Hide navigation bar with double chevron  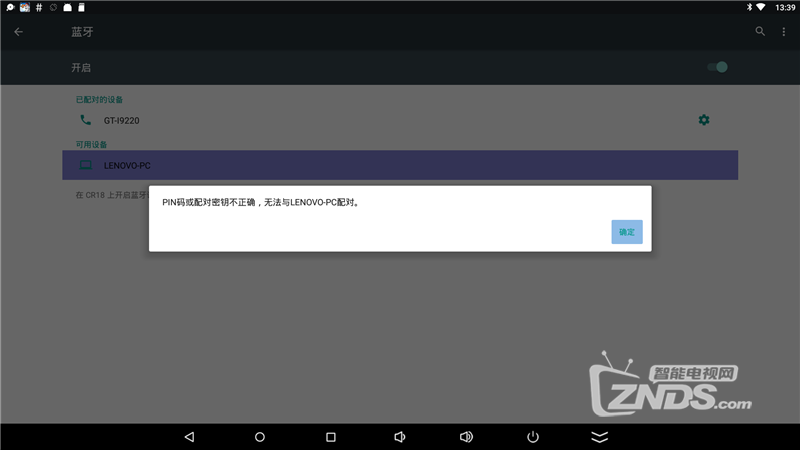(x=599, y=437)
